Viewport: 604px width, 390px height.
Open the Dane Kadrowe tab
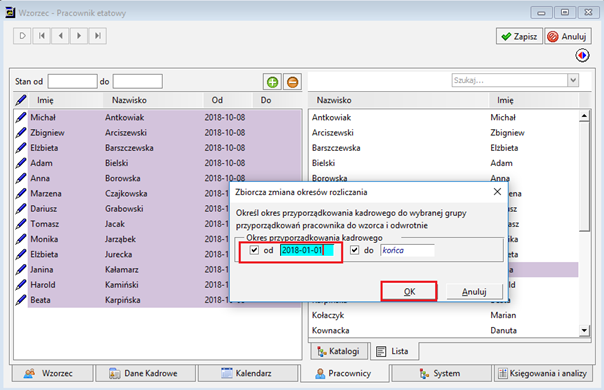[x=146, y=373]
